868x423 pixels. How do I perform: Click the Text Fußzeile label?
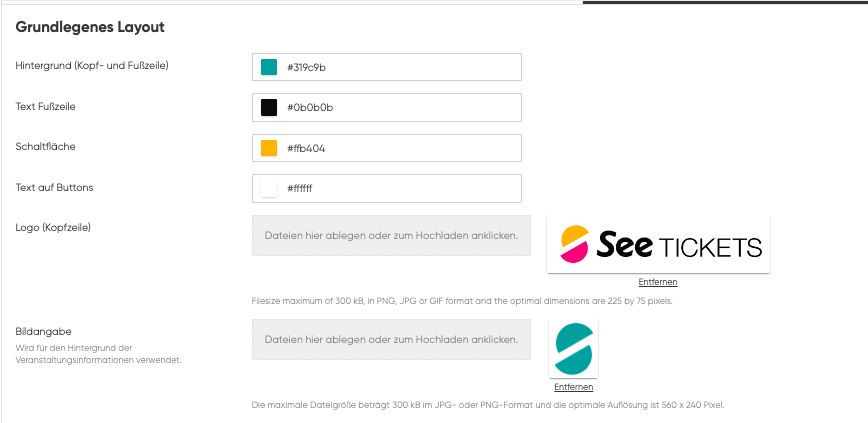pos(45,106)
